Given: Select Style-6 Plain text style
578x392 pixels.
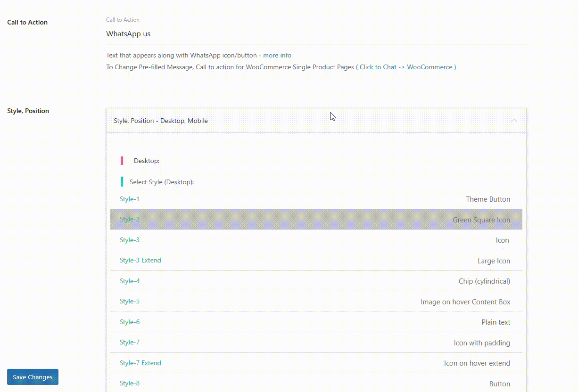Looking at the screenshot, I should pos(316,322).
